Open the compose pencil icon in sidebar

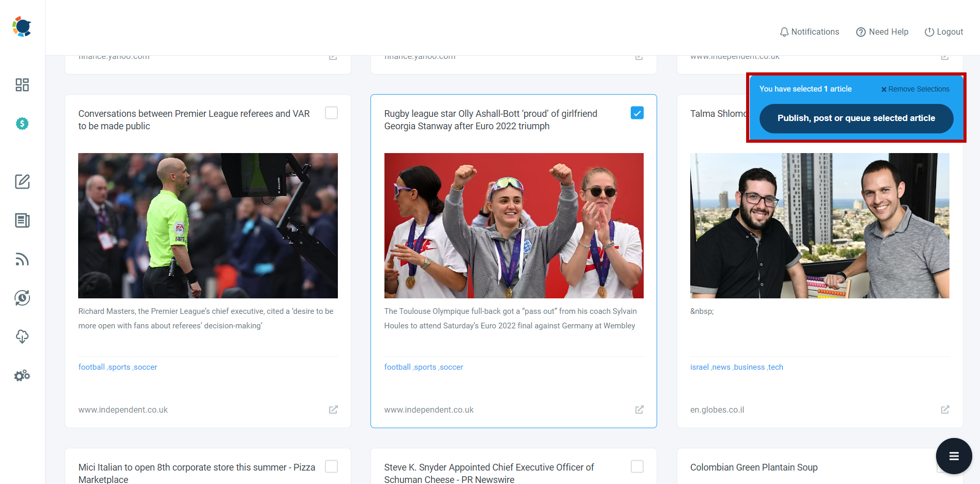[x=22, y=182]
